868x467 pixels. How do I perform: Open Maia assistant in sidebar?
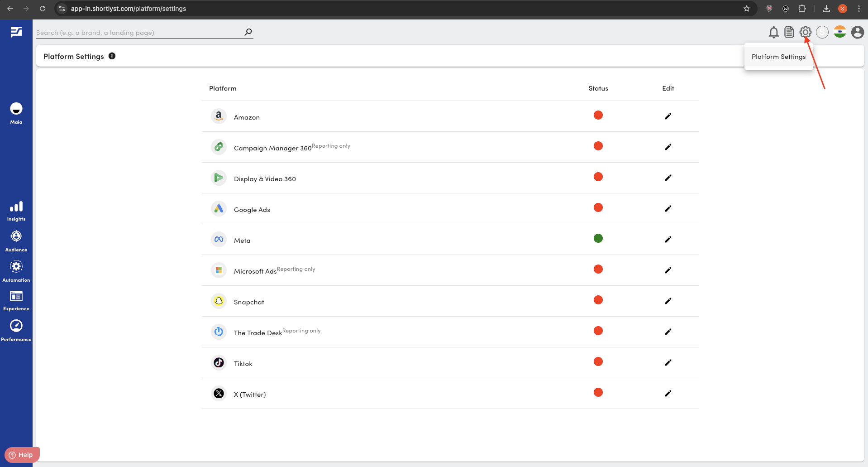click(x=16, y=113)
